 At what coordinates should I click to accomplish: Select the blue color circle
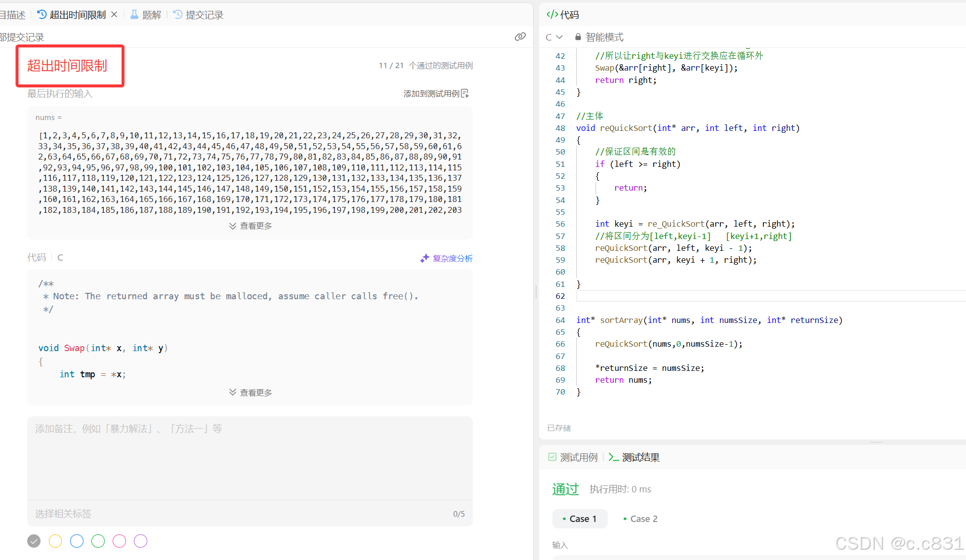(x=77, y=541)
